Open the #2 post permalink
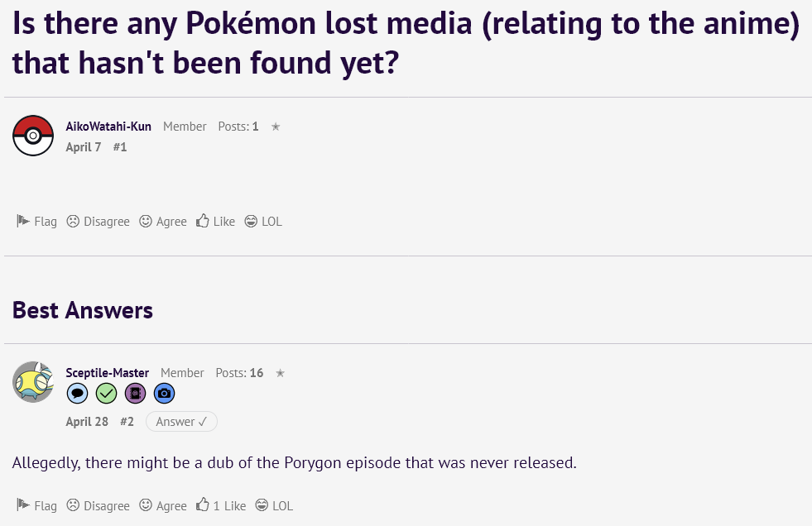 tap(127, 422)
